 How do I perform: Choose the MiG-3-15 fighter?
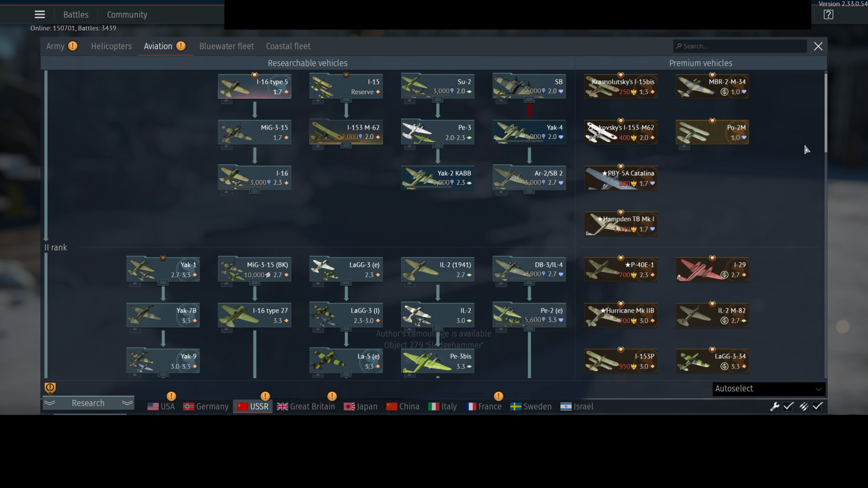click(254, 133)
